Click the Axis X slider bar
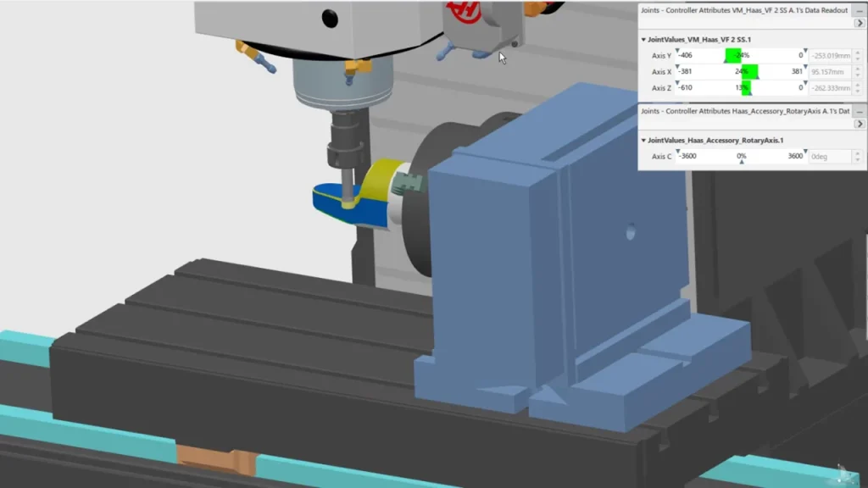868x488 pixels. (x=741, y=72)
